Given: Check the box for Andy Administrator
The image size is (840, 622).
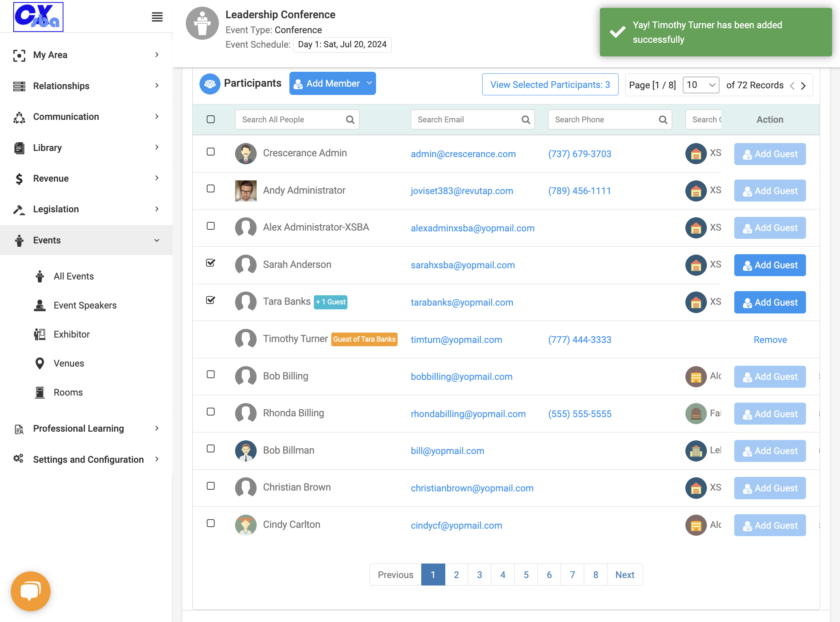Looking at the screenshot, I should (x=211, y=189).
